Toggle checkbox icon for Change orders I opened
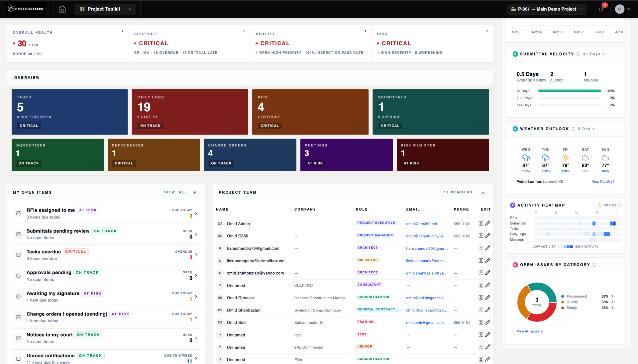This screenshot has width=638, height=364. [19, 317]
